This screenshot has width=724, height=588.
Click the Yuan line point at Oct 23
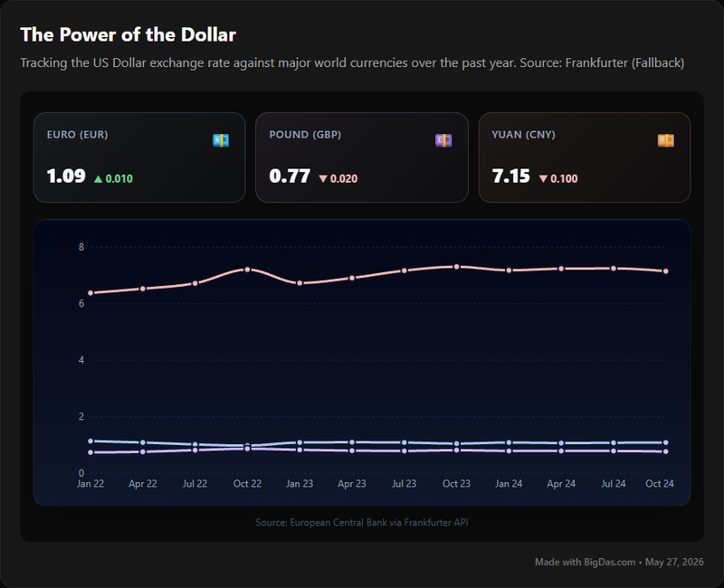[457, 267]
